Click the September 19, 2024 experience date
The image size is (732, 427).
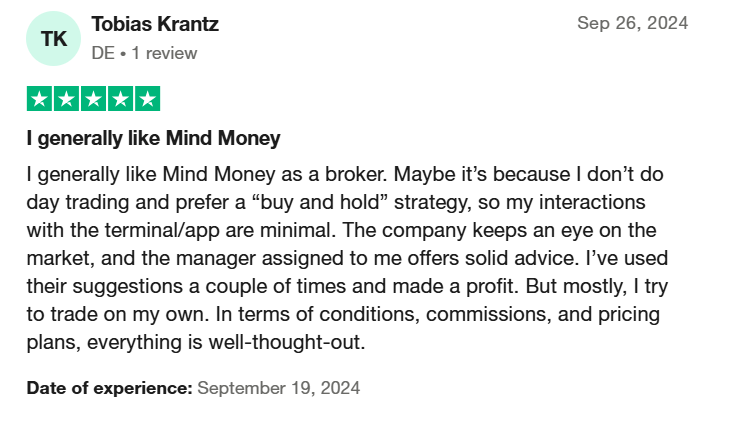pyautogui.click(x=279, y=388)
